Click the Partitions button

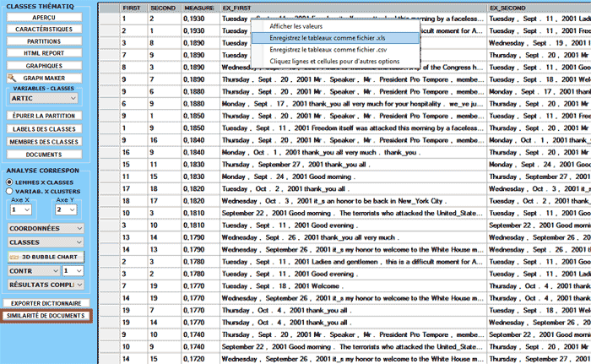(44, 41)
